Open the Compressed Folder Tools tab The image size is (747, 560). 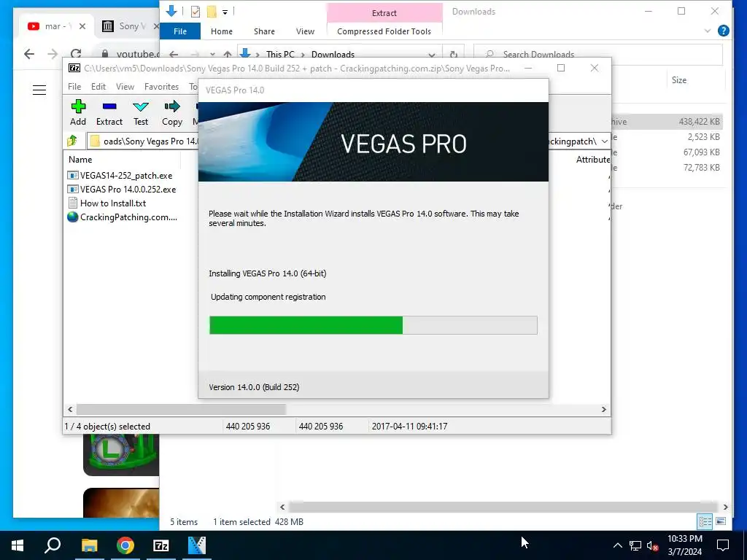384,31
